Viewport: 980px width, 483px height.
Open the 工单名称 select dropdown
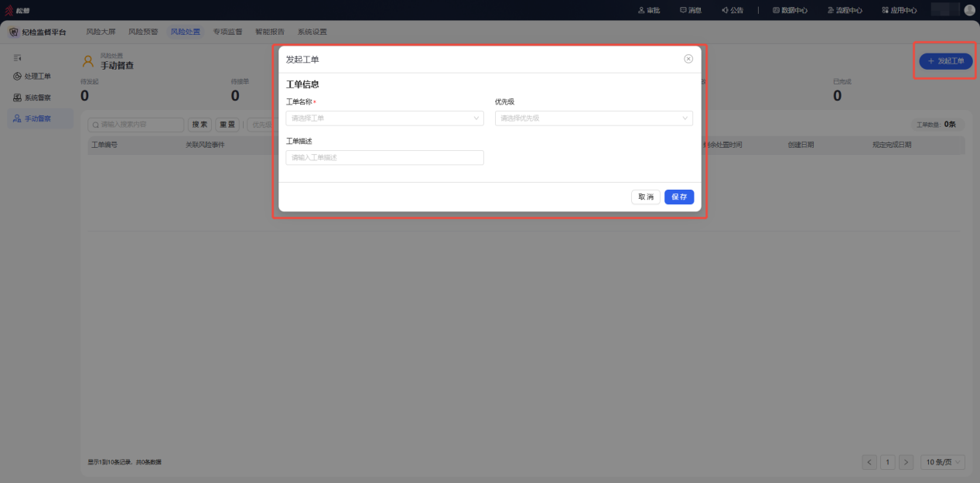point(384,118)
